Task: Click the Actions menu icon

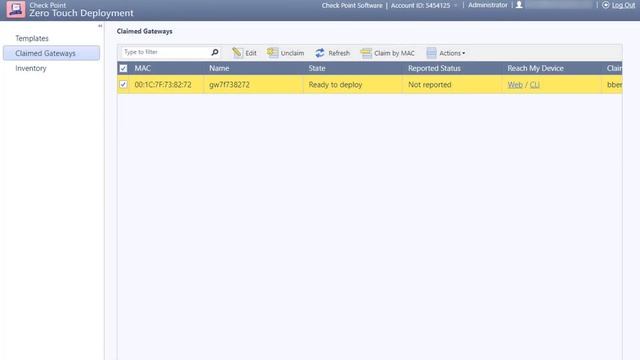Action: [431, 53]
